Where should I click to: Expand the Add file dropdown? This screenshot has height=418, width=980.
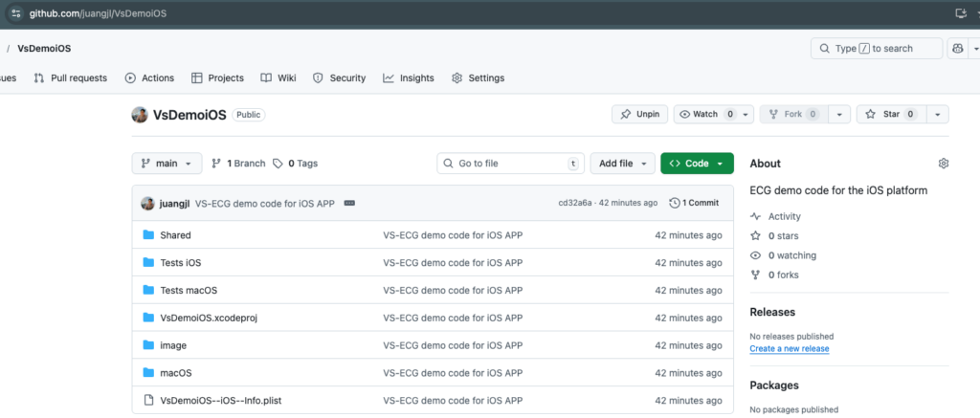click(x=622, y=164)
